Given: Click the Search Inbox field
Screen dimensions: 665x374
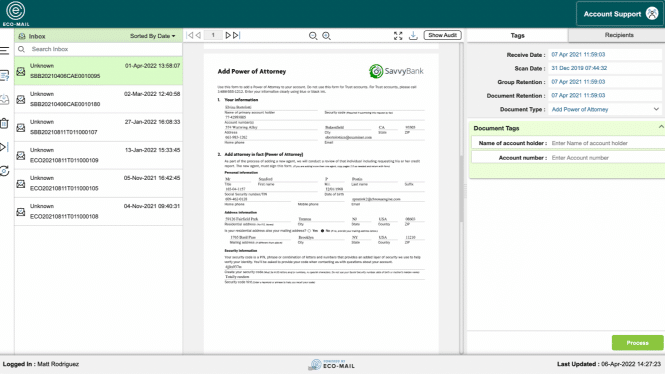Looking at the screenshot, I should (x=98, y=49).
